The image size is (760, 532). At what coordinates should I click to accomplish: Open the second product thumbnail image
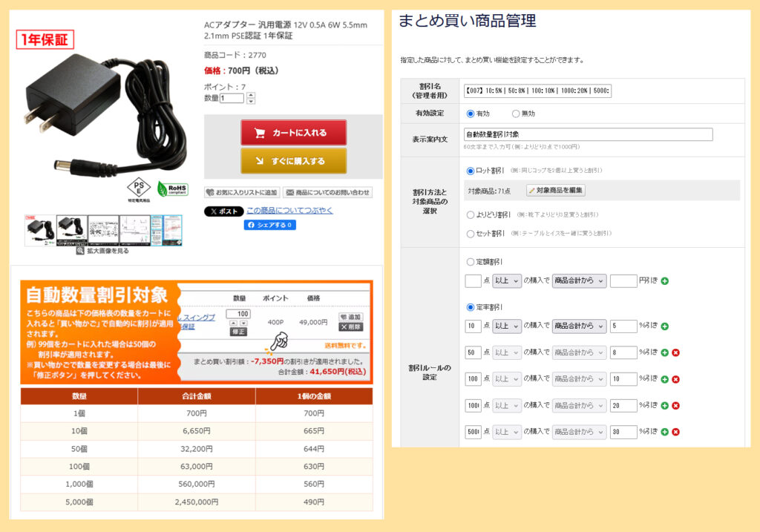click(x=71, y=229)
